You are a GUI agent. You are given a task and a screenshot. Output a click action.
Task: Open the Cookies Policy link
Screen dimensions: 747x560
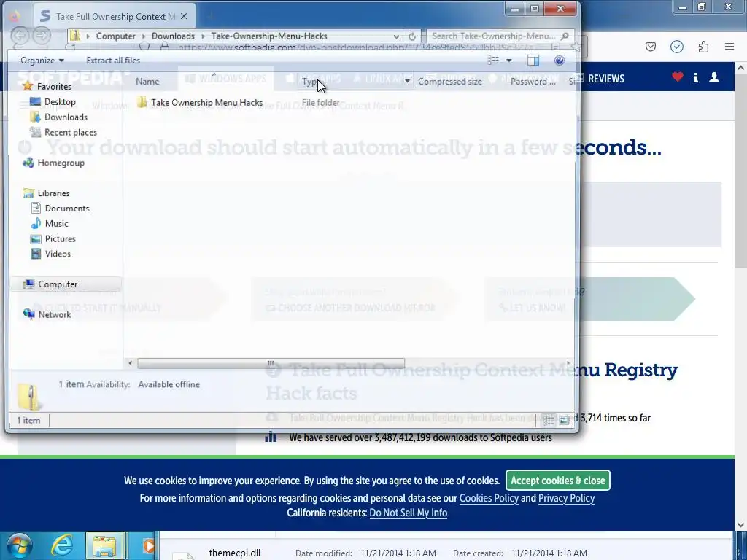pos(489,499)
